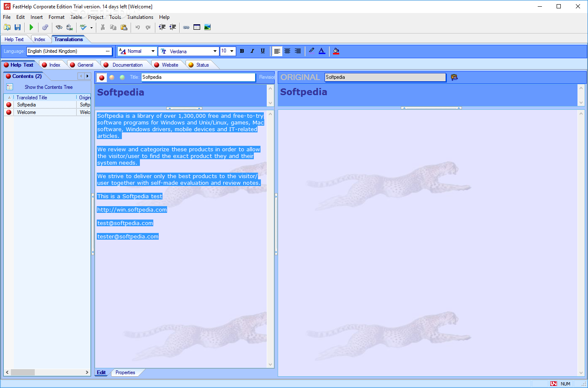Viewport: 588px width, 388px height.
Task: Set the orange status indicator for the topic
Action: tap(112, 78)
